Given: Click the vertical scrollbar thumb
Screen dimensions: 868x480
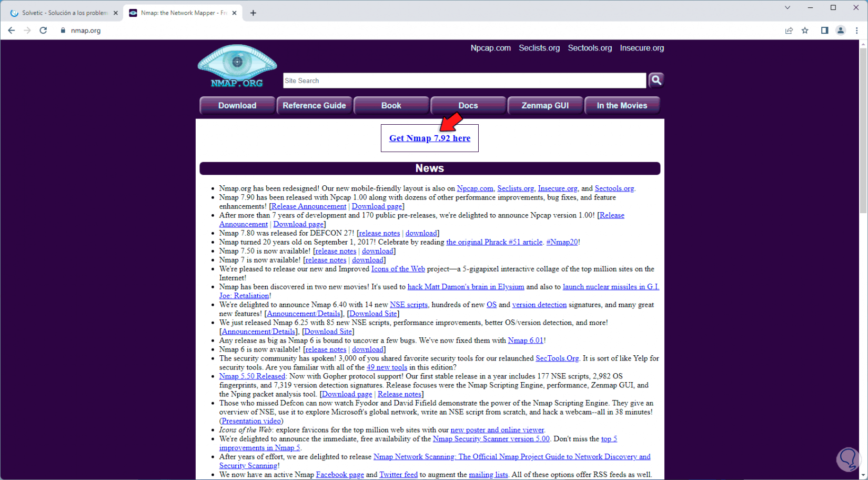Looking at the screenshot, I should tap(863, 131).
